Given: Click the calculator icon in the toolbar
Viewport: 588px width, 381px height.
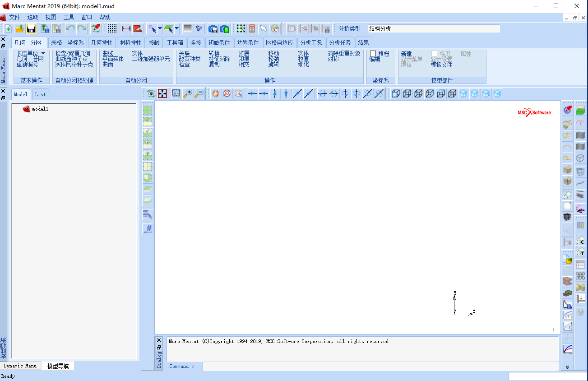Looking at the screenshot, I should (x=252, y=28).
